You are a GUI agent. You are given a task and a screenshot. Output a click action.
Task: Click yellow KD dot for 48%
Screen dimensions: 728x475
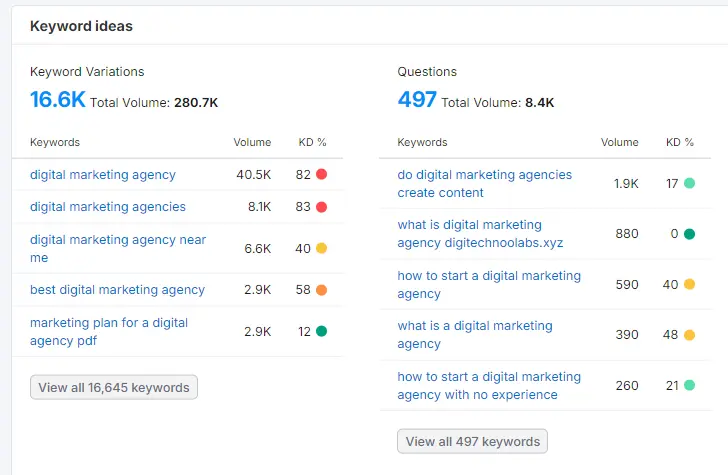click(689, 335)
